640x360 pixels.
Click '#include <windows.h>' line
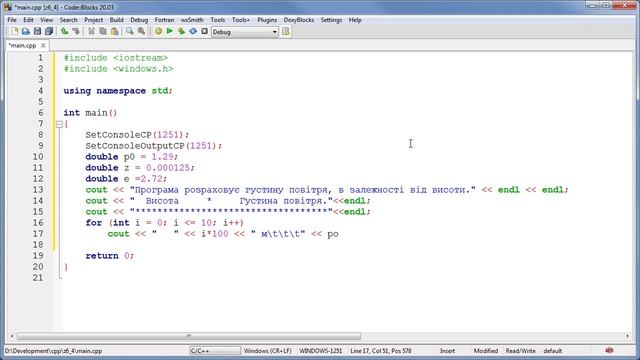tap(118, 69)
